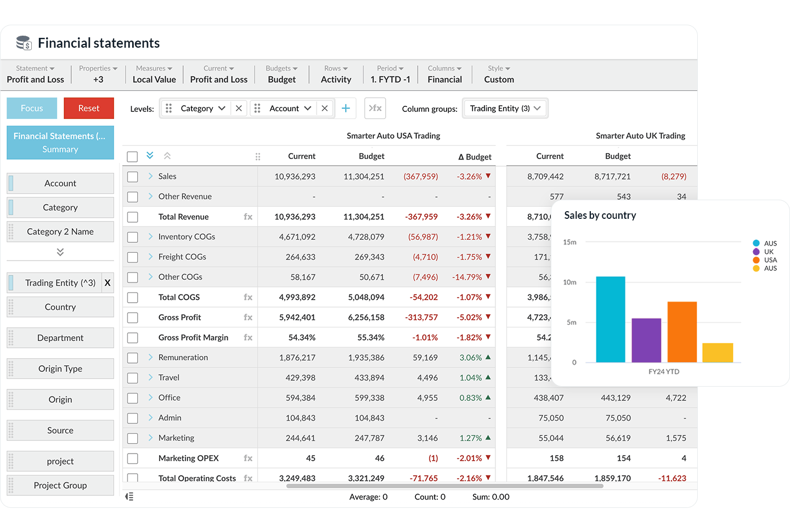Check the Travel row checkbox
Screen dimensions: 790x532
(x=132, y=377)
